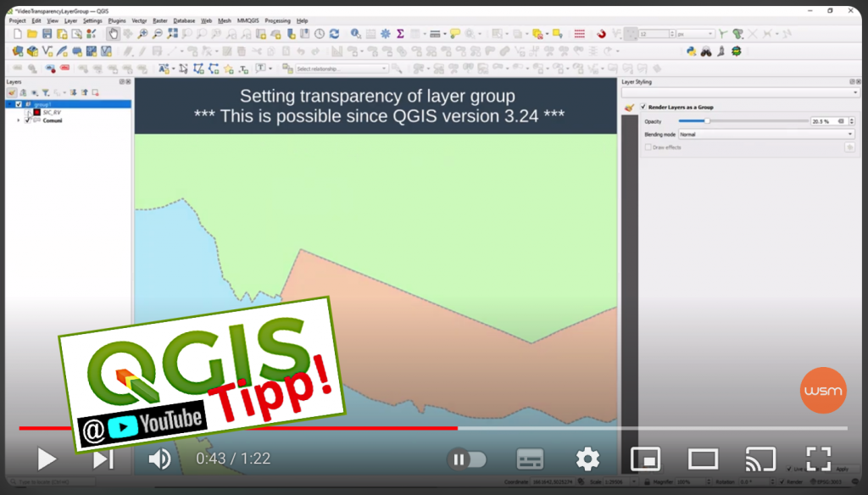Click the Save Project icon
Image resolution: width=868 pixels, height=495 pixels.
47,34
